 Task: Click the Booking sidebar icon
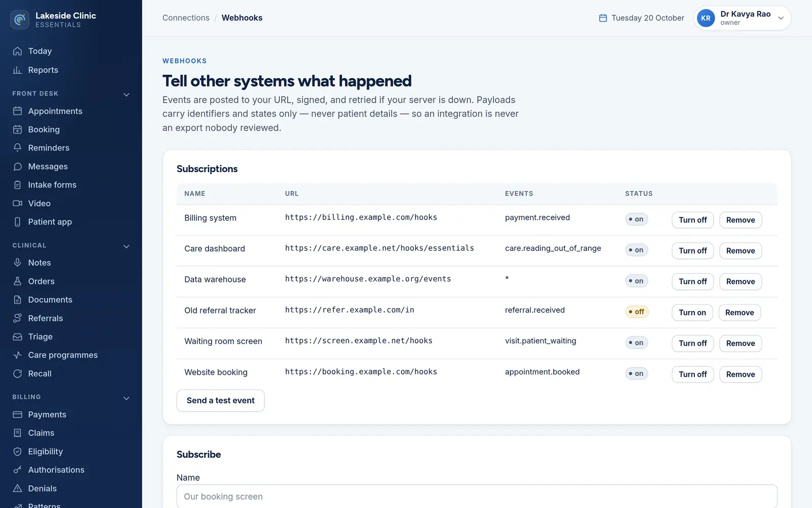[x=17, y=130]
